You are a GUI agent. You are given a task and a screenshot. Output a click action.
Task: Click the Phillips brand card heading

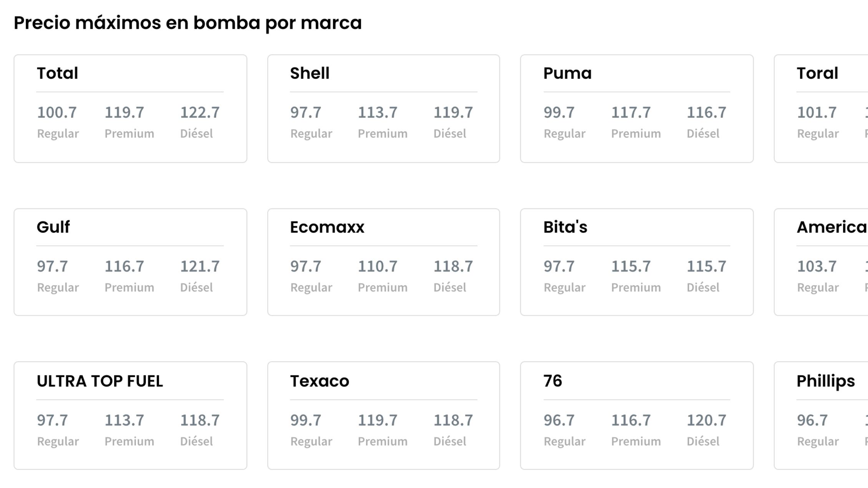(826, 381)
